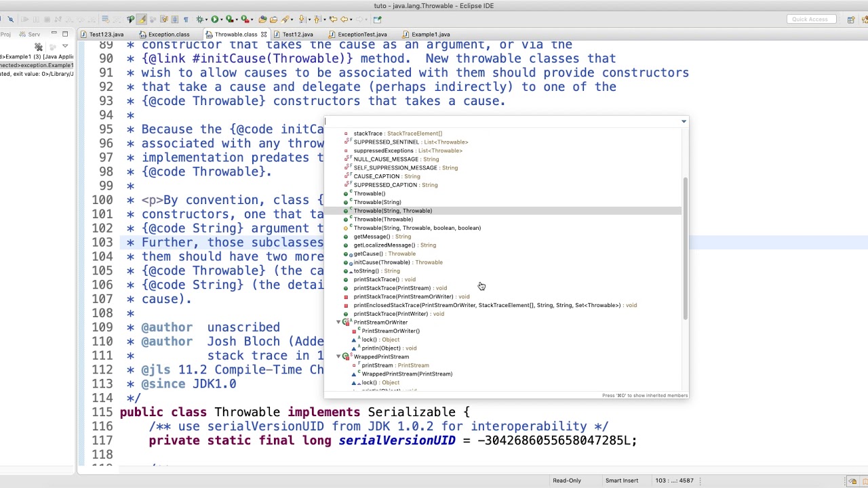Click Open Perspective icon near Quick Access
Screen dimensions: 868x488
851,20
